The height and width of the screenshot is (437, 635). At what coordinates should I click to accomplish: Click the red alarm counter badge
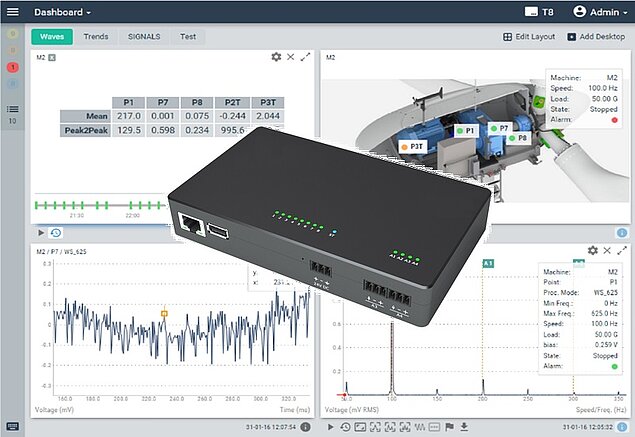13,67
